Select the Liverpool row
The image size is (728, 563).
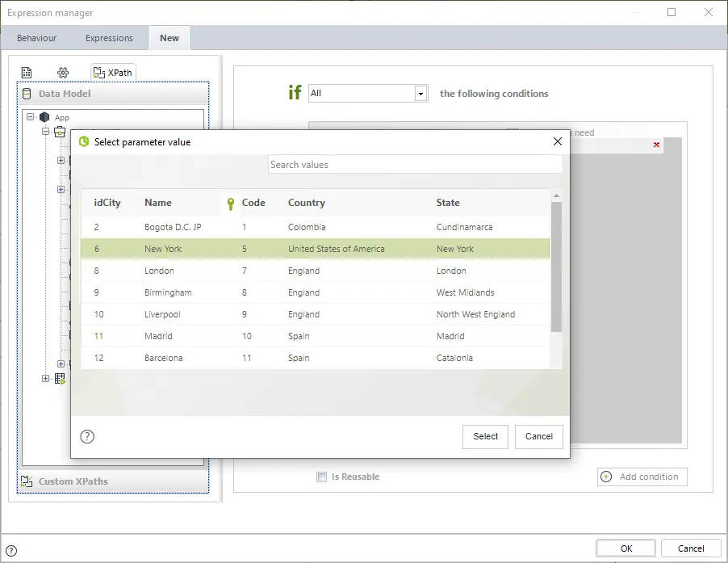point(316,314)
